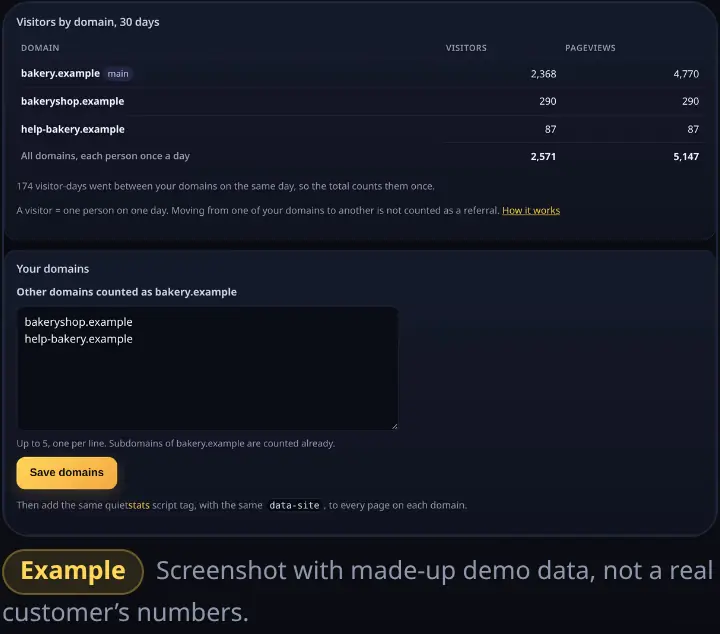The width and height of the screenshot is (720, 634).
Task: Click the 'A visitor = one person' note
Action: [258, 210]
